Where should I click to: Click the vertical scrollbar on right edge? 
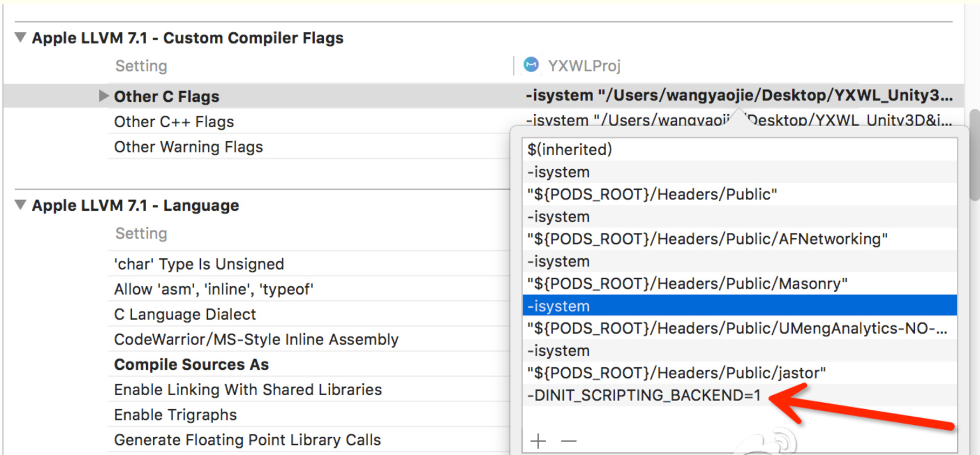[974, 155]
